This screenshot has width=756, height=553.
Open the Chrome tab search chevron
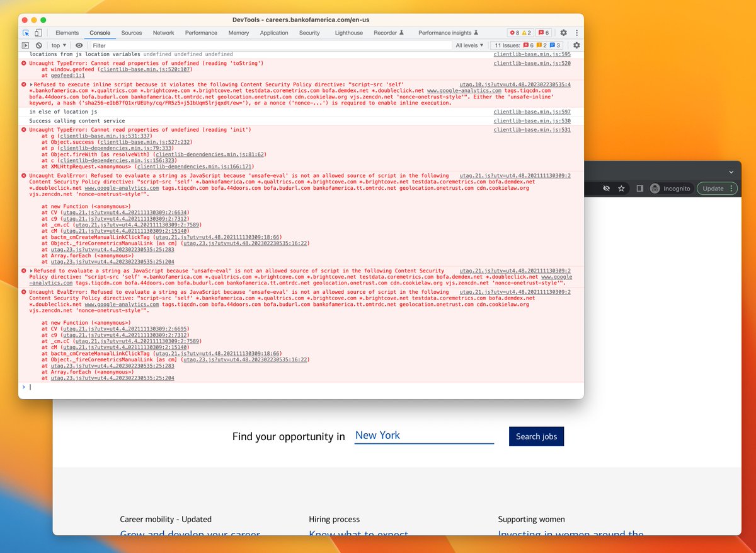coord(731,172)
